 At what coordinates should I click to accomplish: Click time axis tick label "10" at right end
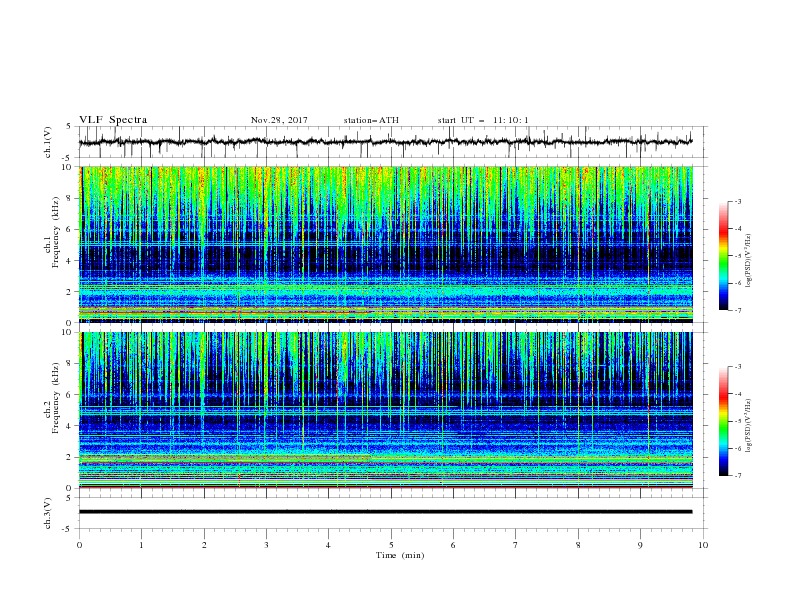pos(703,545)
